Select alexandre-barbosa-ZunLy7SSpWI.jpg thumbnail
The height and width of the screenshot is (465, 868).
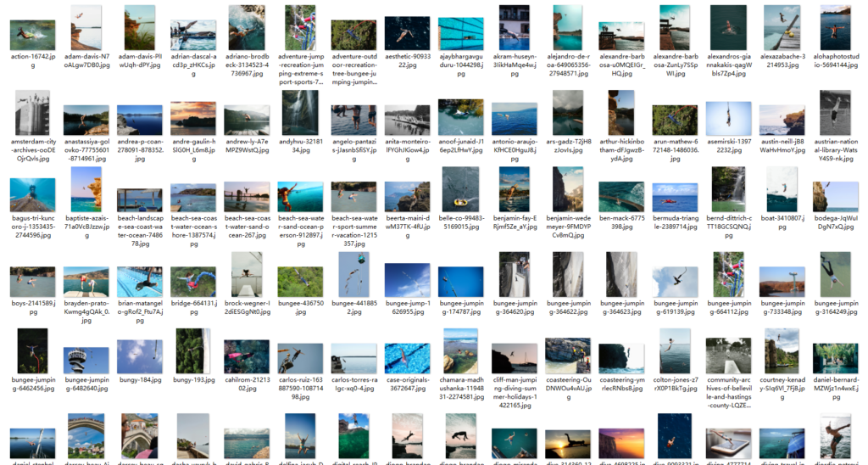[676, 28]
